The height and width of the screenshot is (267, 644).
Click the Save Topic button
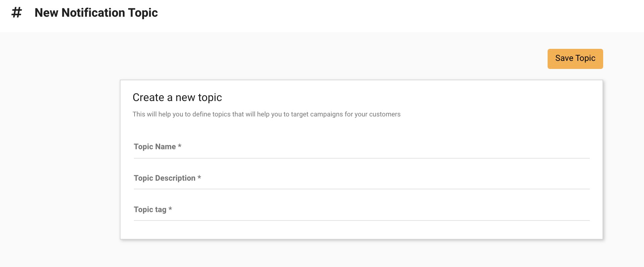[x=575, y=59]
